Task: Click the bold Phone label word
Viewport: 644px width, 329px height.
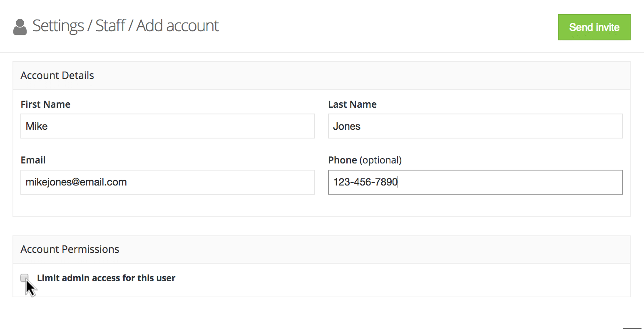Action: point(342,160)
